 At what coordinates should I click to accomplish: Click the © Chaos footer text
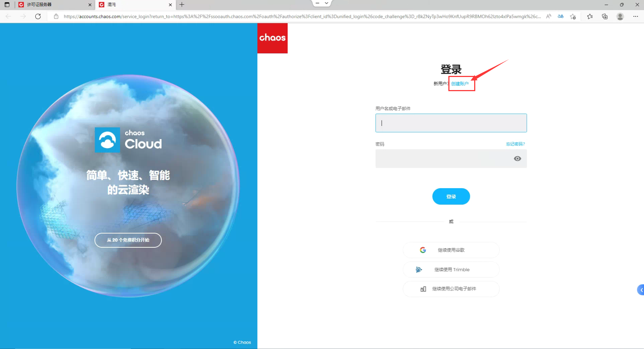coord(242,342)
